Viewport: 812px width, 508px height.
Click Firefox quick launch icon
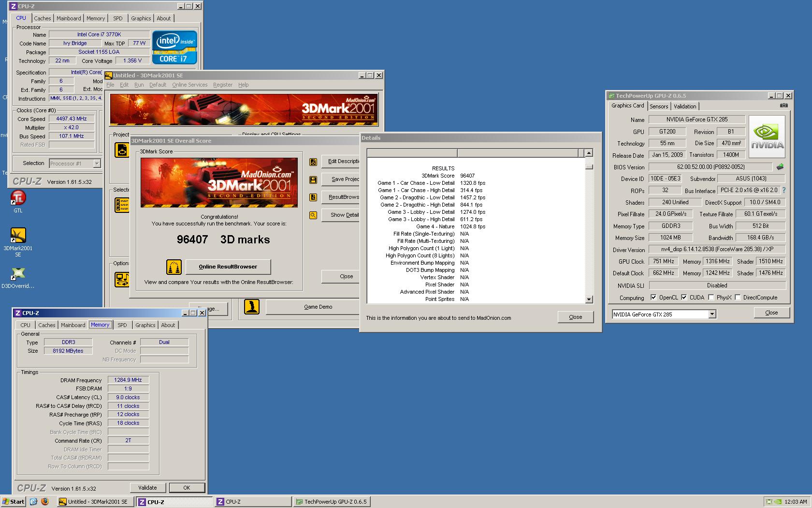[x=45, y=502]
